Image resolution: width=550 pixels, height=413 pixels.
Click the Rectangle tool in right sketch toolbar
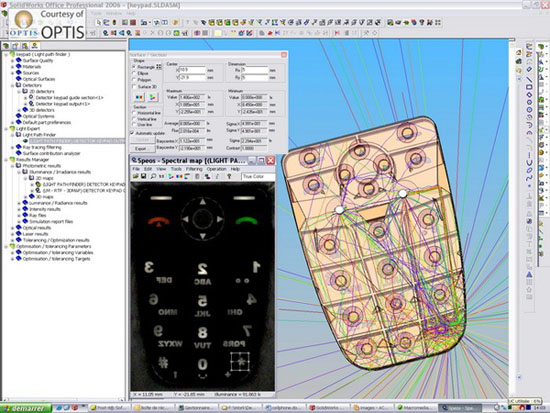click(529, 87)
